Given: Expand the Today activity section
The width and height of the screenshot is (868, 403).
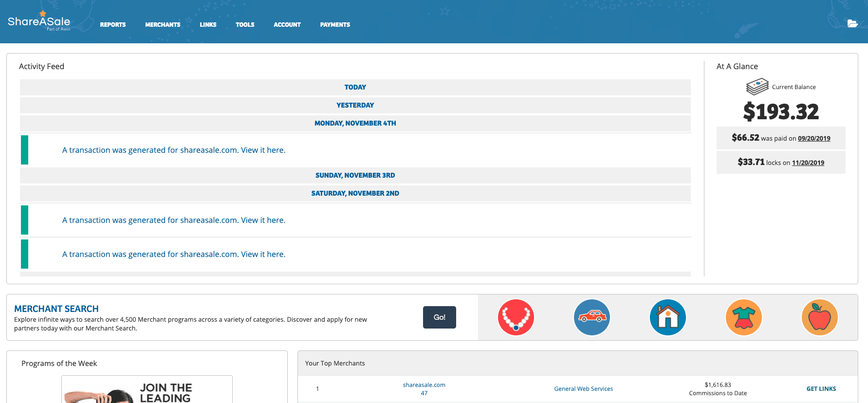Looking at the screenshot, I should click(x=355, y=87).
